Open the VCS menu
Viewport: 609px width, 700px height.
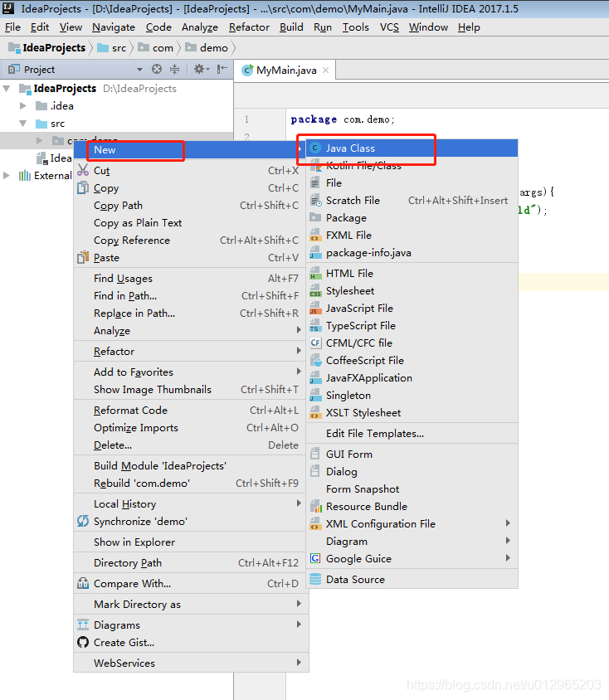389,27
